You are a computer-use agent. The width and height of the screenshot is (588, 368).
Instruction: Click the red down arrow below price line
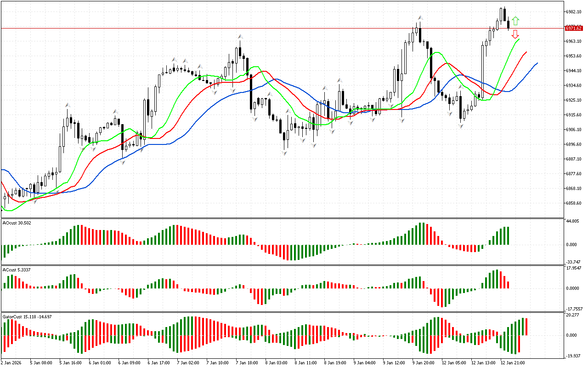[515, 34]
